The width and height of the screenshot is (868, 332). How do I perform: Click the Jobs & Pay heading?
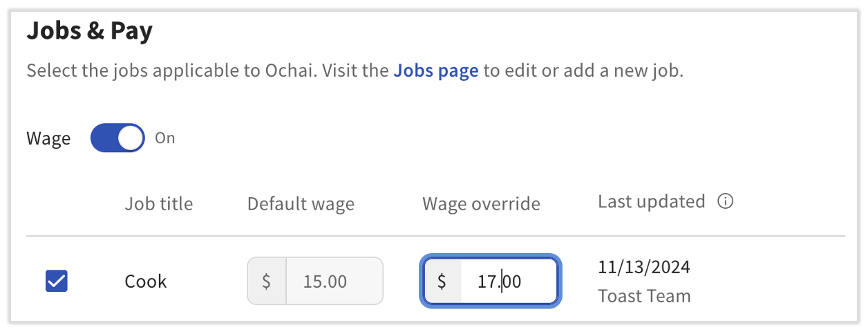pos(90,32)
